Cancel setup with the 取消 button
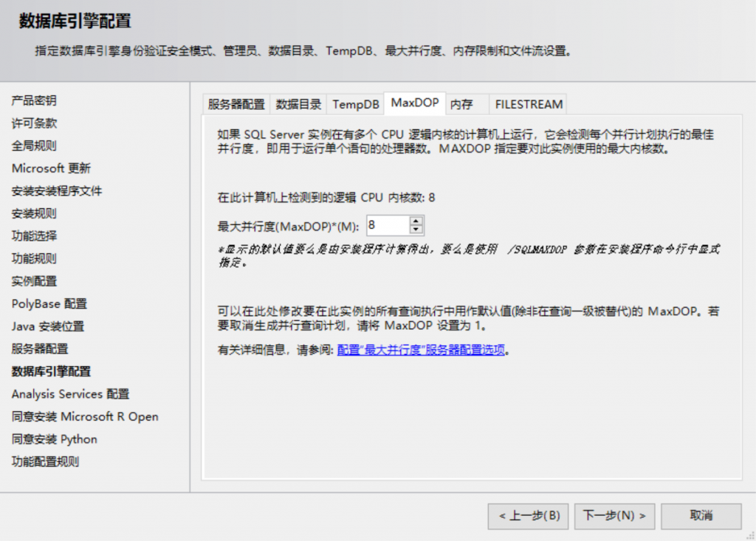 tap(701, 516)
